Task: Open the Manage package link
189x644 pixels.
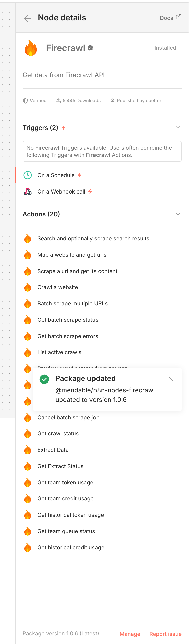Action: [x=130, y=634]
